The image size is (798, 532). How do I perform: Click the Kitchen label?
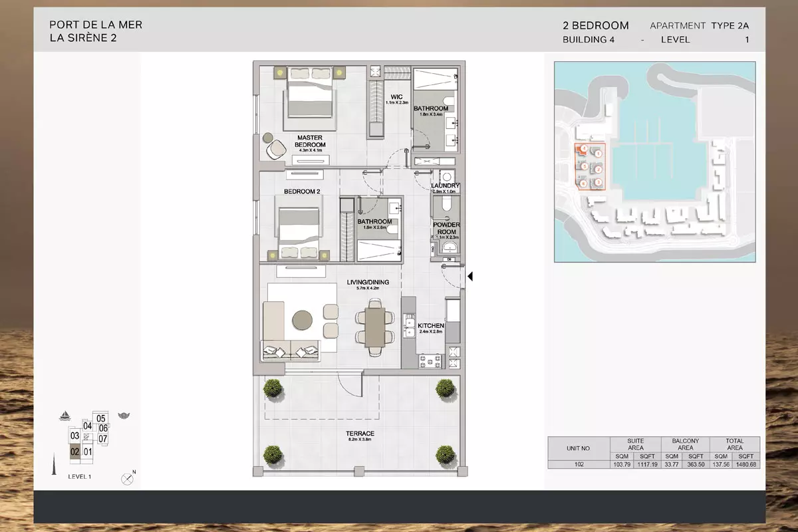tap(430, 326)
